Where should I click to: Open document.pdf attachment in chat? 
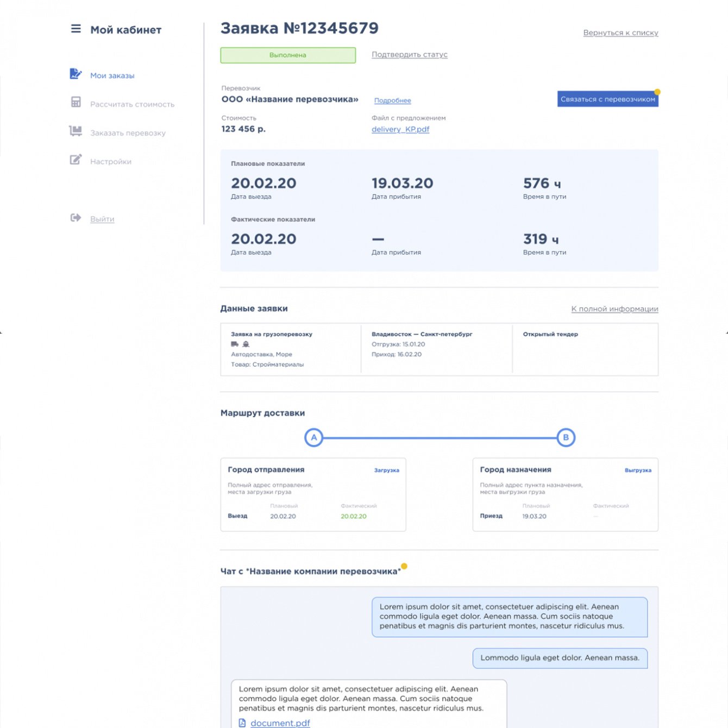[280, 723]
